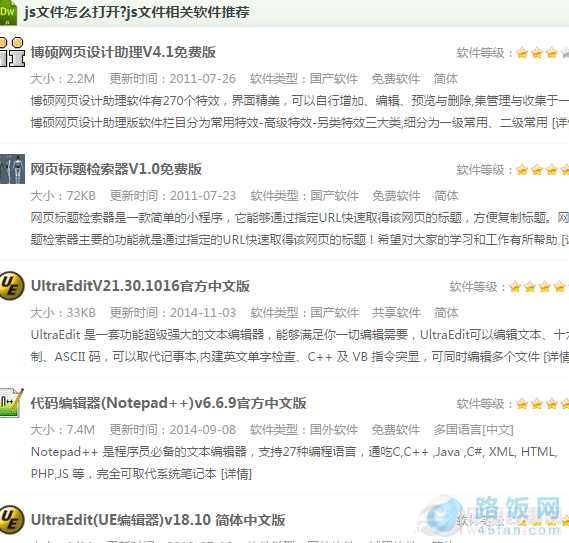The height and width of the screenshot is (543, 569).
Task: Click the Notepad++ notepad icon
Action: [12, 403]
